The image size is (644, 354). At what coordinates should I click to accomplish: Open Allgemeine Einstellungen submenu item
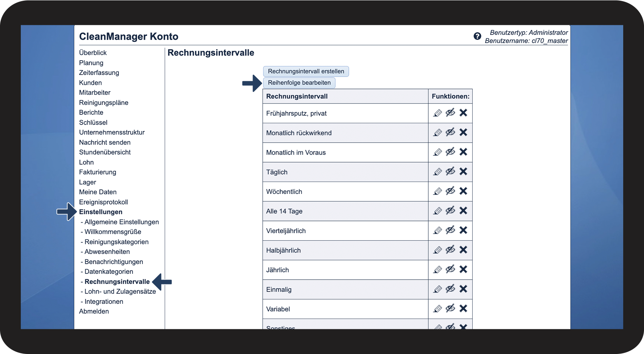[122, 222]
